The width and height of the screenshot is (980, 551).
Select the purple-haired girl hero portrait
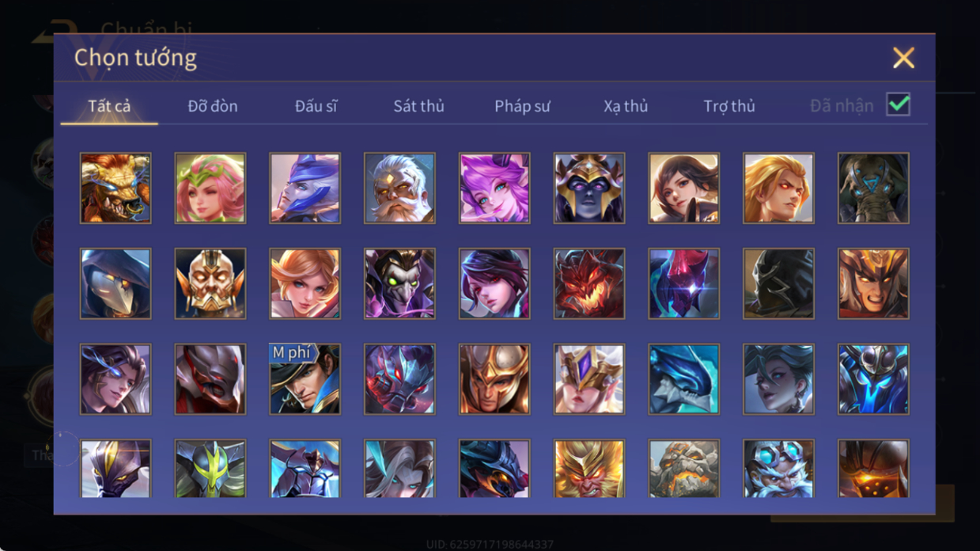coord(494,188)
